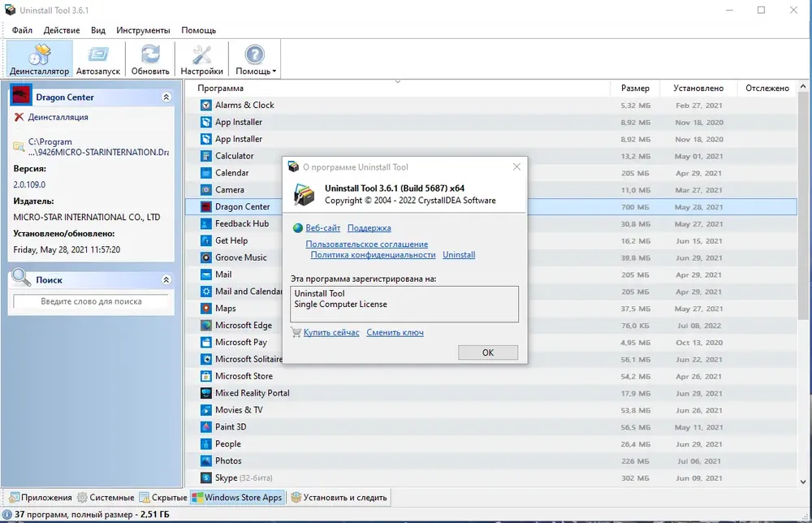812x523 pixels.
Task: Collapse the Dragon Center panel chevron
Action: click(x=166, y=97)
